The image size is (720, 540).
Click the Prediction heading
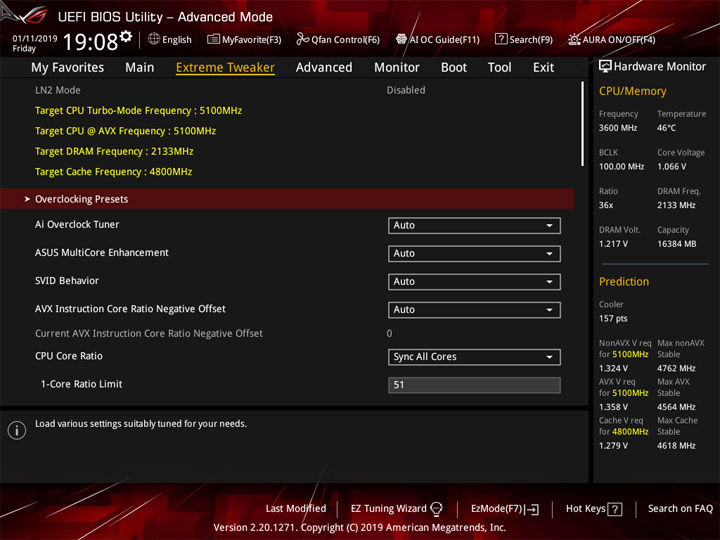[624, 281]
